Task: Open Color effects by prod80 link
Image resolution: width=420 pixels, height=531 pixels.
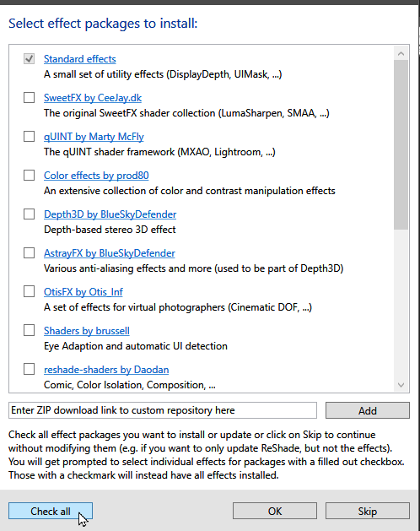Action: pyautogui.click(x=96, y=176)
